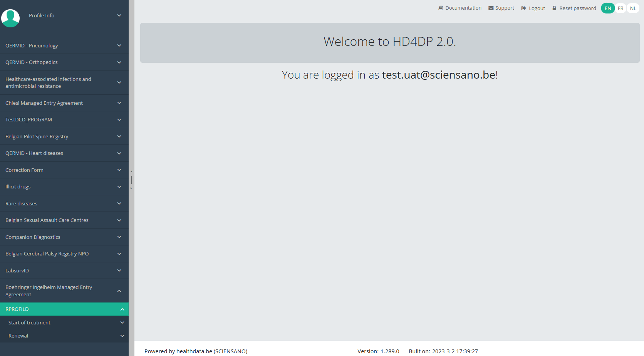644x356 pixels.
Task: Collapse Boehringer Ingelheim Managed Entry chevron
Action: (x=119, y=291)
